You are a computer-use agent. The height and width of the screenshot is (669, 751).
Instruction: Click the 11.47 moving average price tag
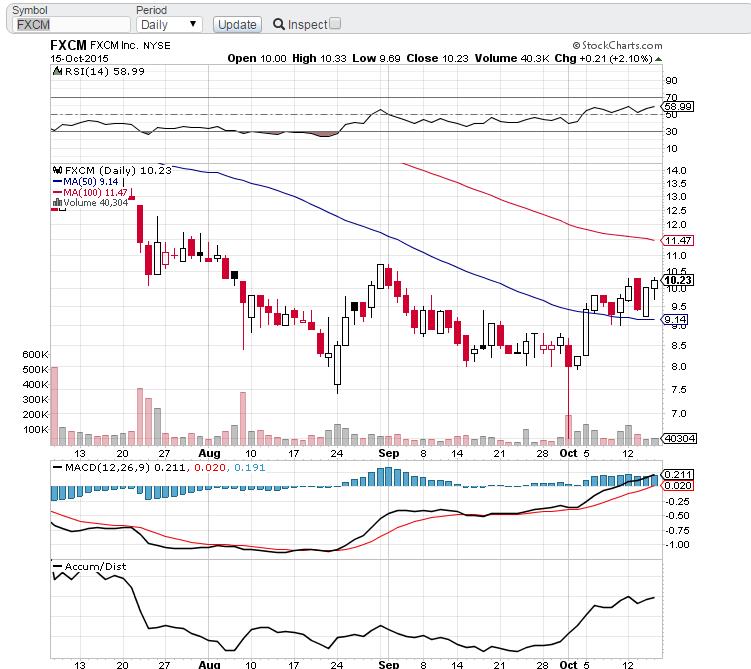[677, 240]
